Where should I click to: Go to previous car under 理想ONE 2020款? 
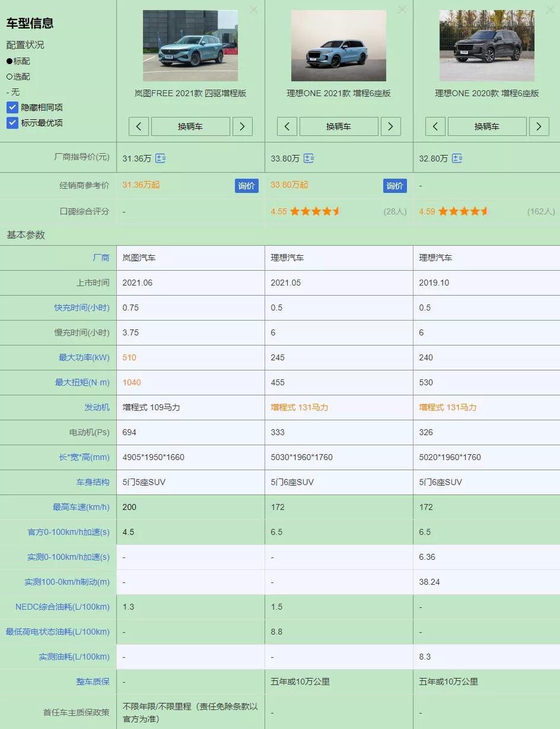coord(435,126)
